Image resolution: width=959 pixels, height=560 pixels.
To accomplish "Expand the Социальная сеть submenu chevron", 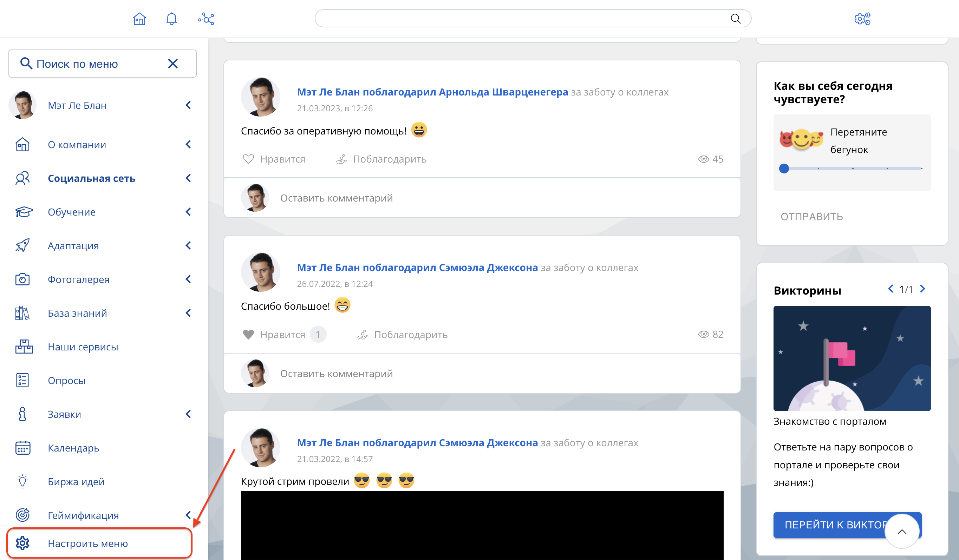I will pyautogui.click(x=188, y=178).
